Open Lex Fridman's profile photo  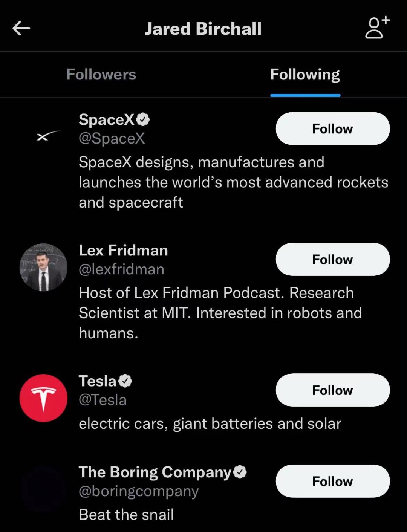[43, 267]
